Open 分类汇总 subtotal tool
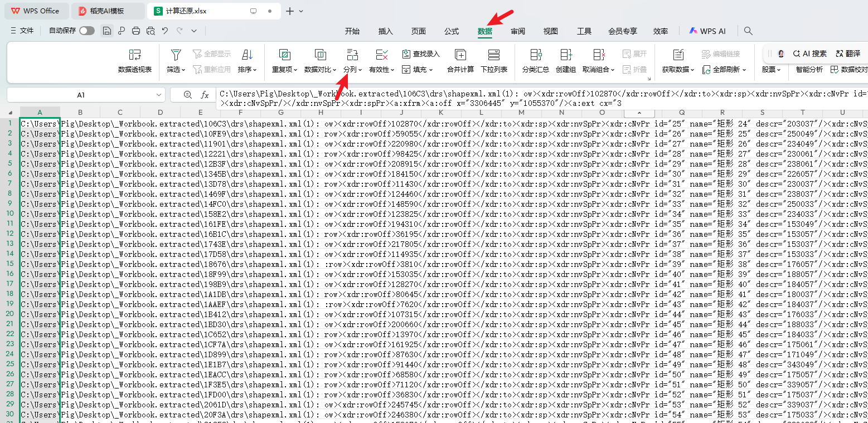 click(x=535, y=60)
